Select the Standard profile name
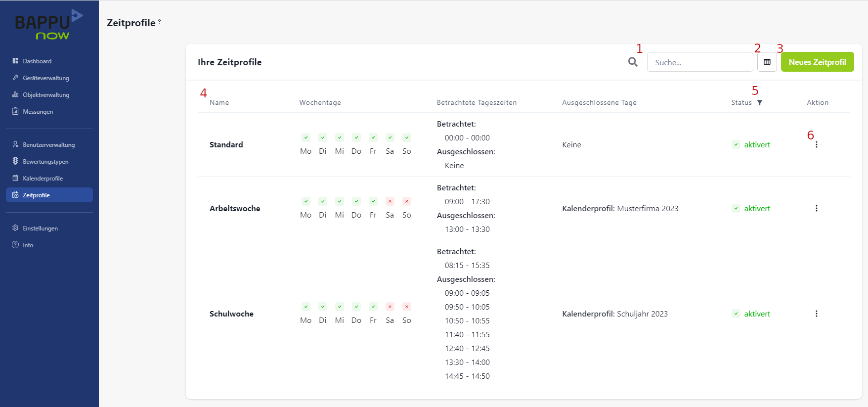 pos(226,144)
